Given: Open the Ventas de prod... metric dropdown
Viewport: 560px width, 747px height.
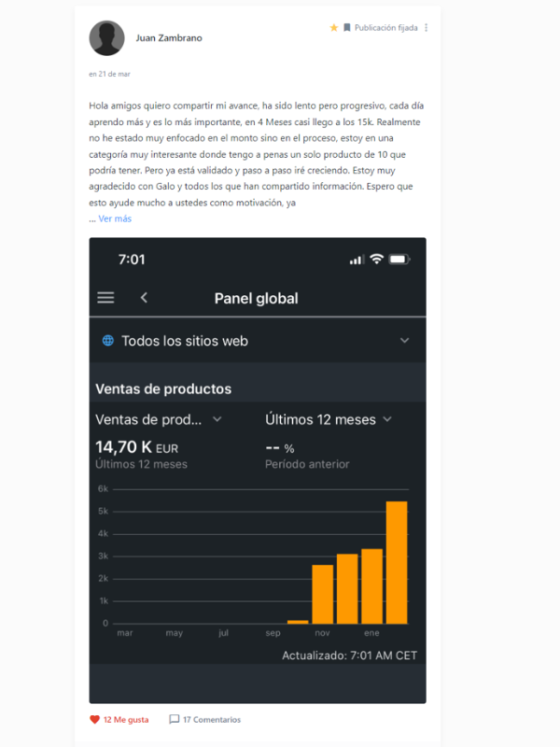Looking at the screenshot, I should click(217, 419).
